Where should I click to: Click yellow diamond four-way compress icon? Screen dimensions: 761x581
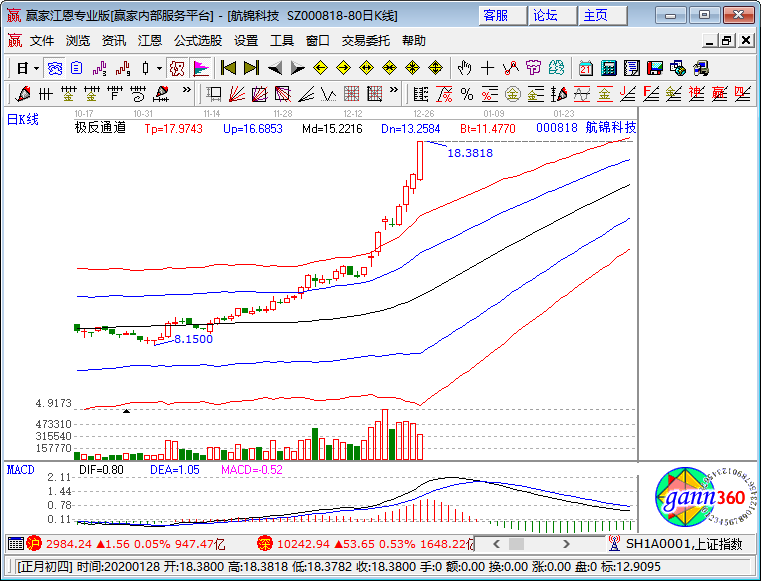[x=412, y=68]
